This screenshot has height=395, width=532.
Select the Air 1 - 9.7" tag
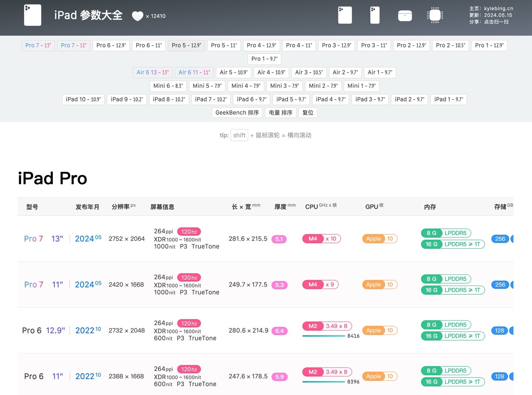(x=380, y=72)
